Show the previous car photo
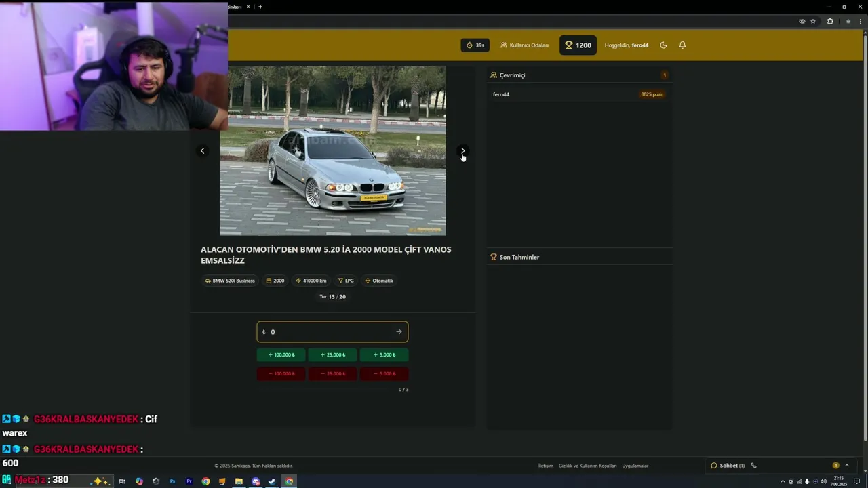The image size is (868, 488). click(202, 150)
